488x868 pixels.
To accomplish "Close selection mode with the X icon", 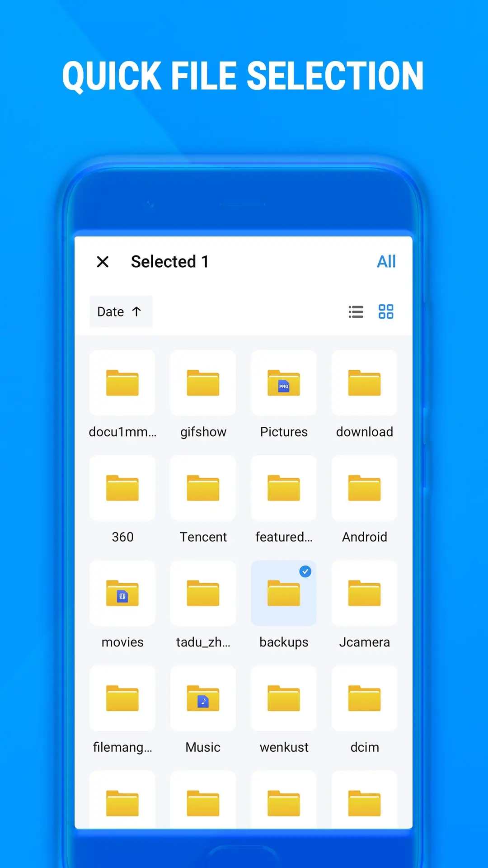I will 103,261.
